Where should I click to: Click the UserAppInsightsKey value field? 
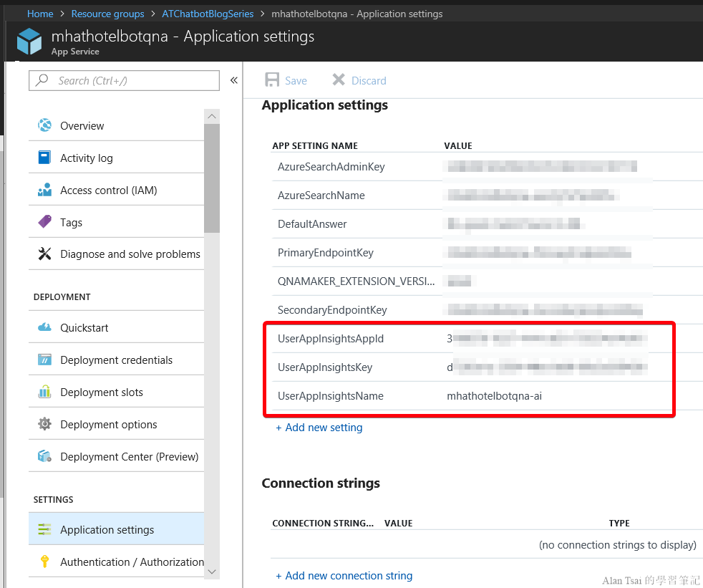coord(547,367)
